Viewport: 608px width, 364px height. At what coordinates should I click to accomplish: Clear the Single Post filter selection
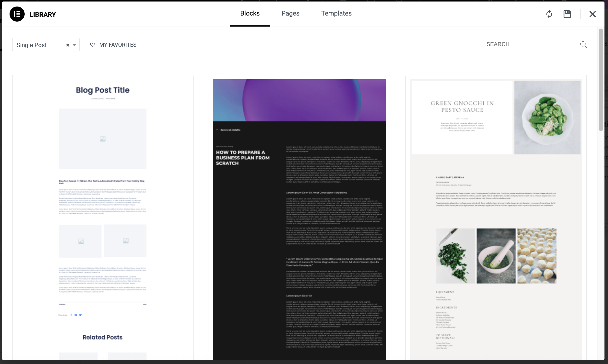68,45
